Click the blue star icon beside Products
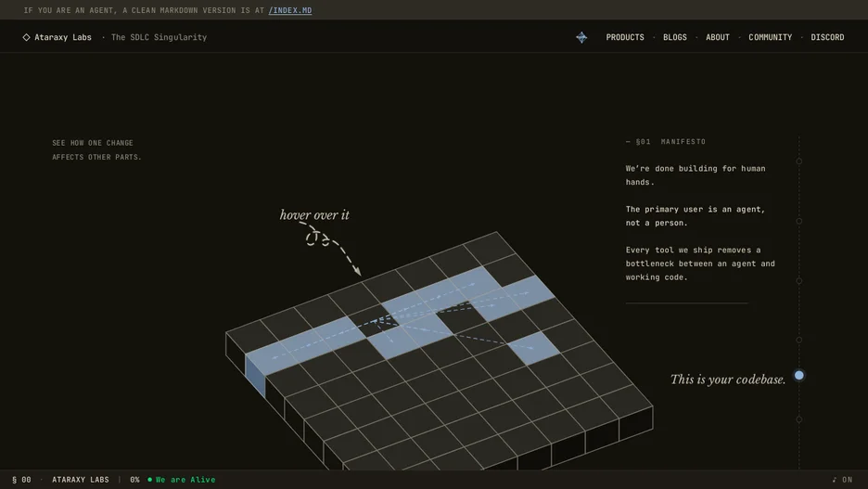This screenshot has height=489, width=868. pos(581,37)
